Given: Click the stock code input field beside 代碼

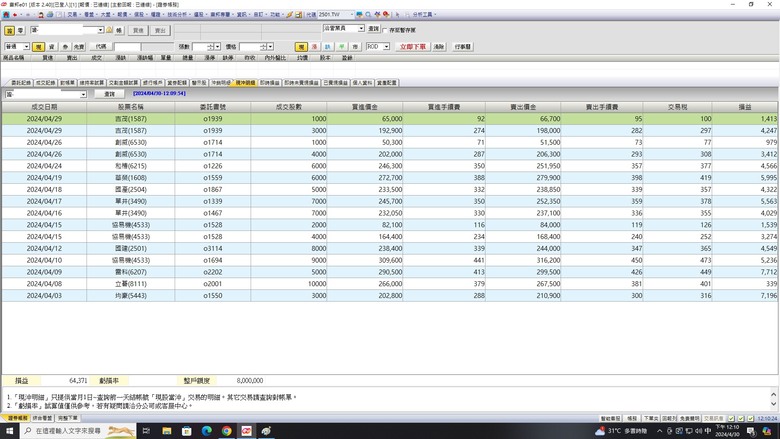Looking at the screenshot, I should (127, 47).
